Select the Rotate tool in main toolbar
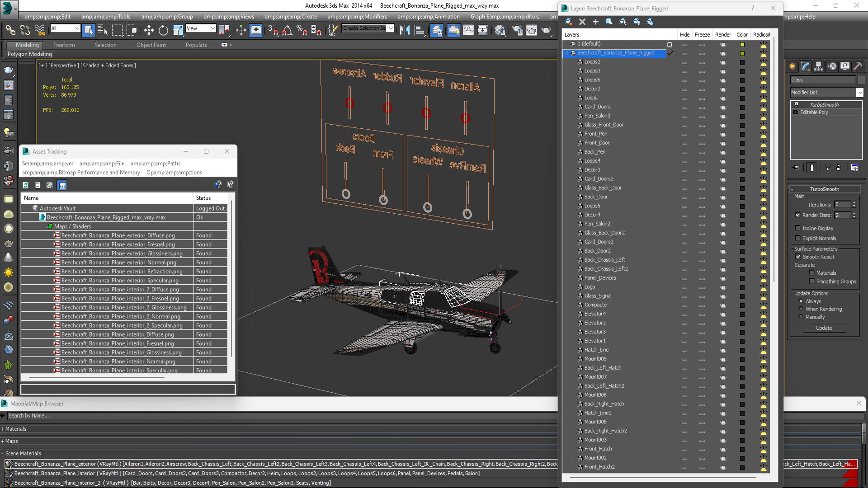868x488 pixels. click(x=163, y=30)
